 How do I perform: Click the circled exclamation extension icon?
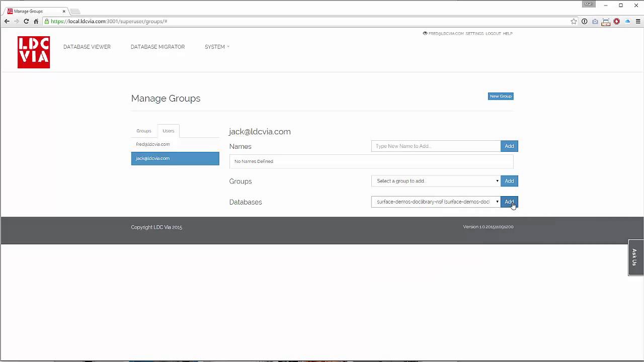(584, 21)
